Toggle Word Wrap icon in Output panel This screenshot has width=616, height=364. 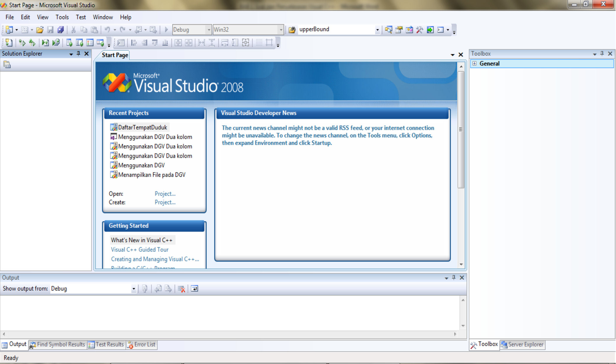(x=194, y=289)
